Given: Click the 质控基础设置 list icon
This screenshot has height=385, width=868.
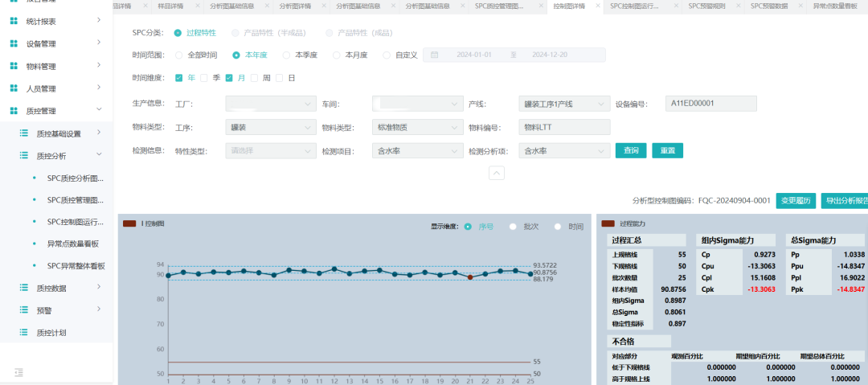Looking at the screenshot, I should click(x=23, y=133).
